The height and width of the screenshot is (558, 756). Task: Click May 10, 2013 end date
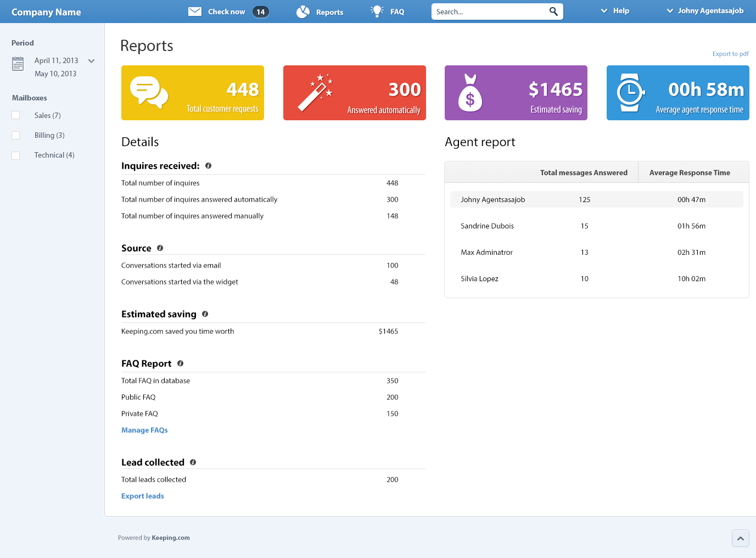(55, 74)
